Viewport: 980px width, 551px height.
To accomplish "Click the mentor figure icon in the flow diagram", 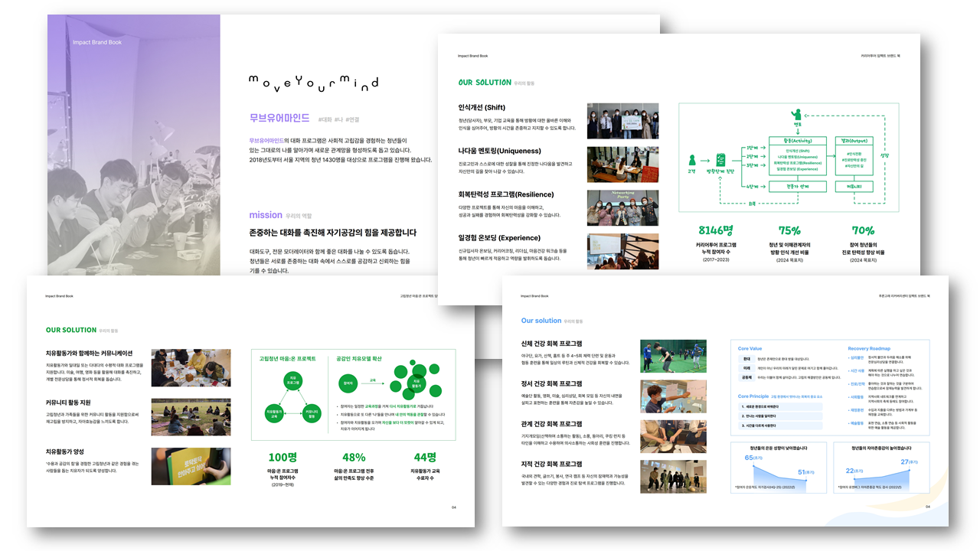I will click(x=796, y=116).
